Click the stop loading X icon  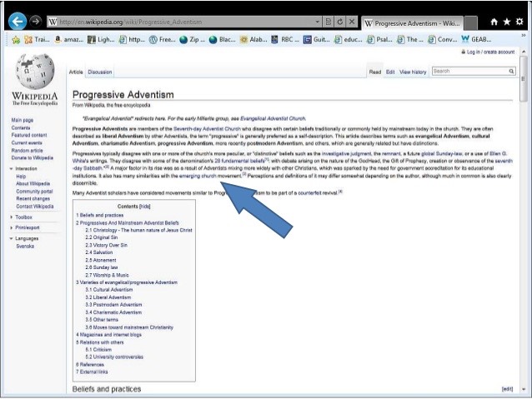point(352,22)
